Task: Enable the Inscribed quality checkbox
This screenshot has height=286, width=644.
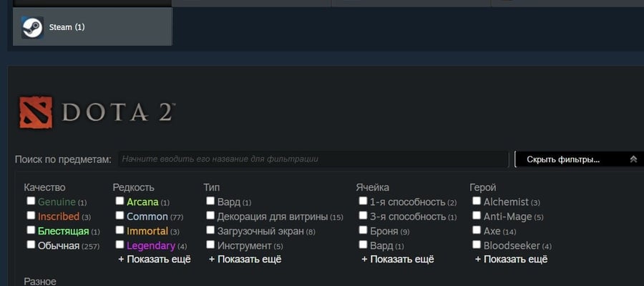Action: 31,215
